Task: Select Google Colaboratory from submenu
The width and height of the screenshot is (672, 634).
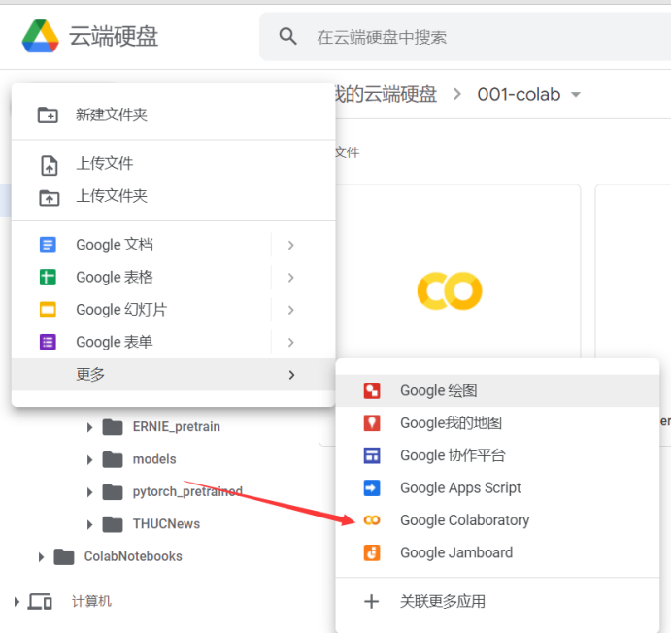Action: coord(497,520)
